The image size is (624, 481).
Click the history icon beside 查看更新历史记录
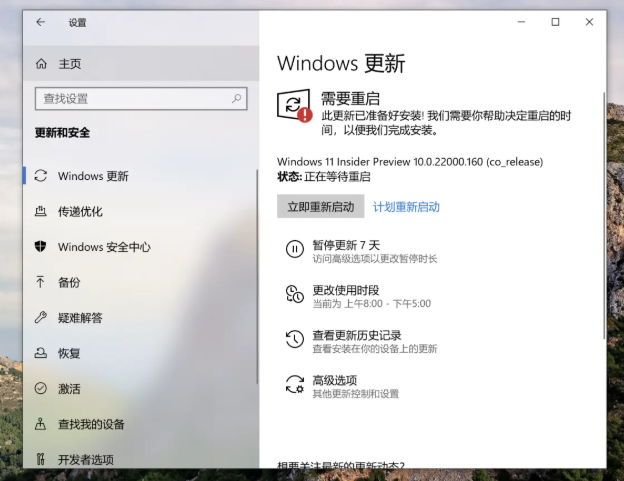[x=294, y=339]
